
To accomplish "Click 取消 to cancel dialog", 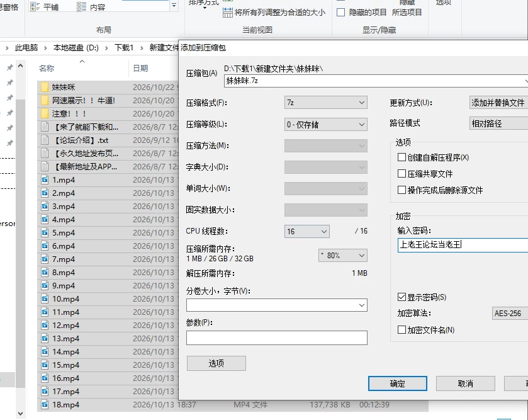I will click(465, 383).
